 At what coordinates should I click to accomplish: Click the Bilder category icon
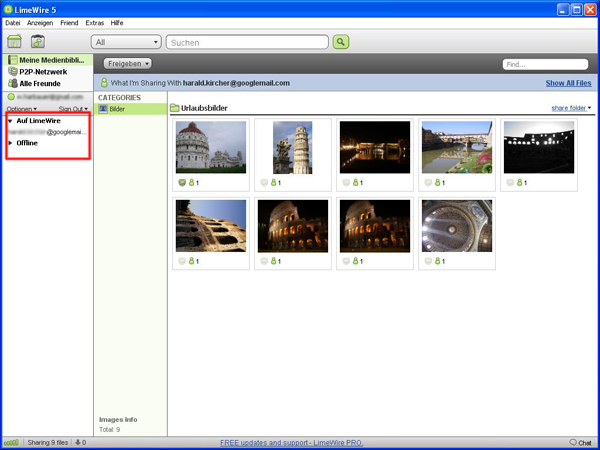coord(102,108)
